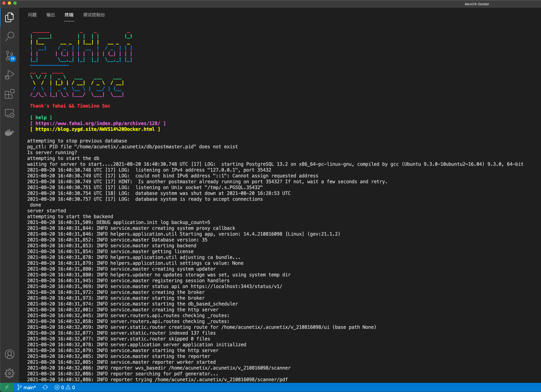Open the Run and Debug view
The height and width of the screenshot is (392, 541).
9,75
